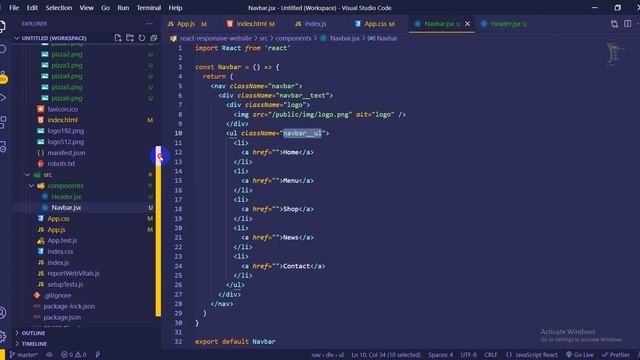Viewport: 640px width, 360px height.
Task: Open Header.jsx in the file tree
Action: click(66, 197)
